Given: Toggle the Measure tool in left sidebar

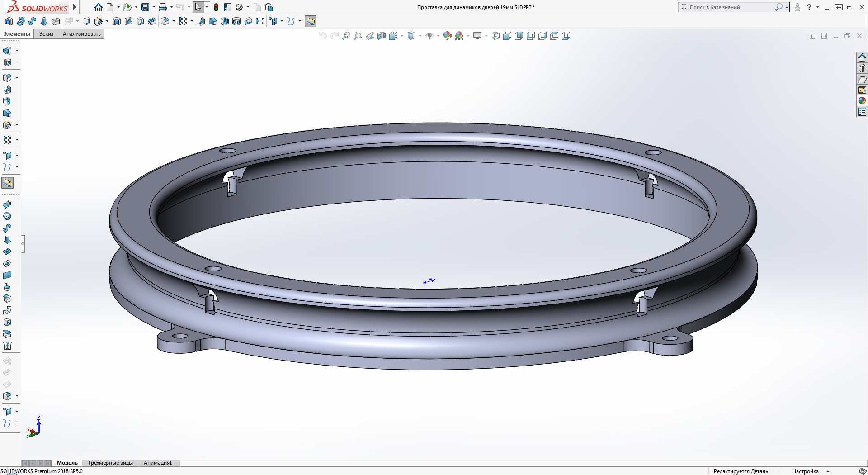Looking at the screenshot, I should [8, 183].
